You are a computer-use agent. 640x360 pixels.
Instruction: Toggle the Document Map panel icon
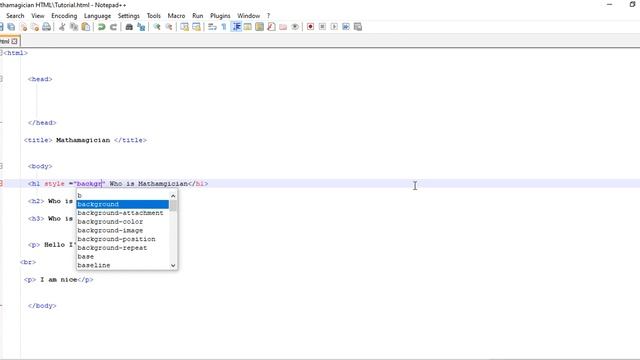[x=259, y=27]
